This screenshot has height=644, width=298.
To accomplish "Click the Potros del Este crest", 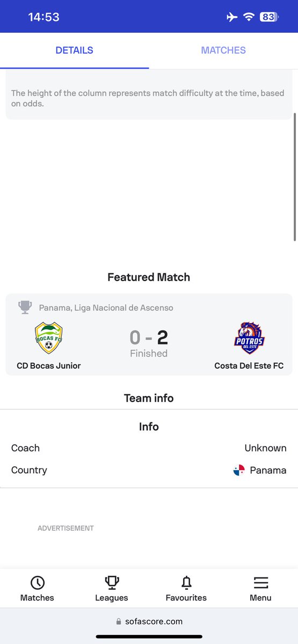I will (249, 338).
